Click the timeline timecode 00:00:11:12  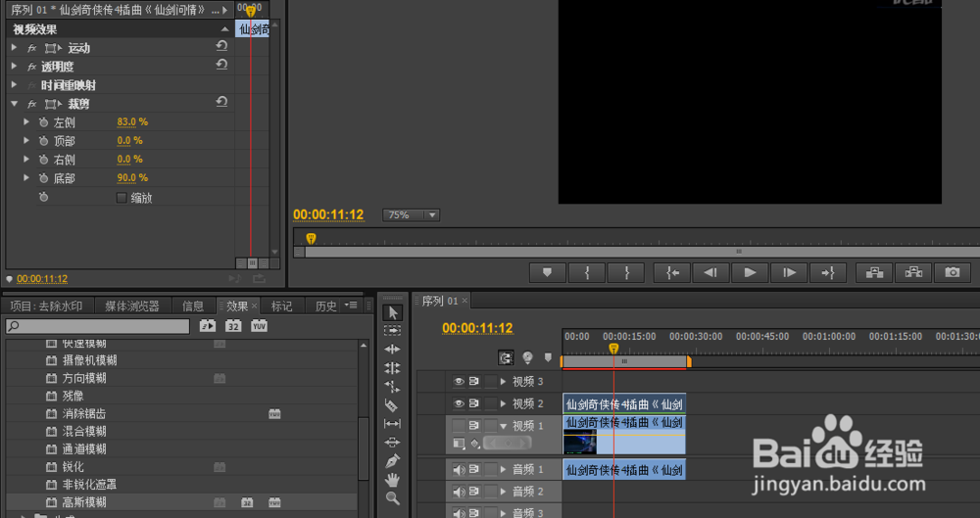[477, 328]
